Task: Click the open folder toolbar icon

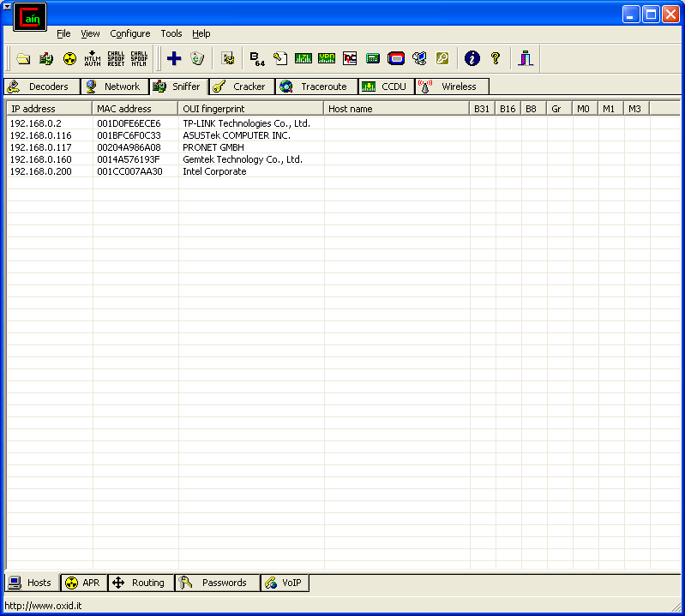Action: pos(23,58)
